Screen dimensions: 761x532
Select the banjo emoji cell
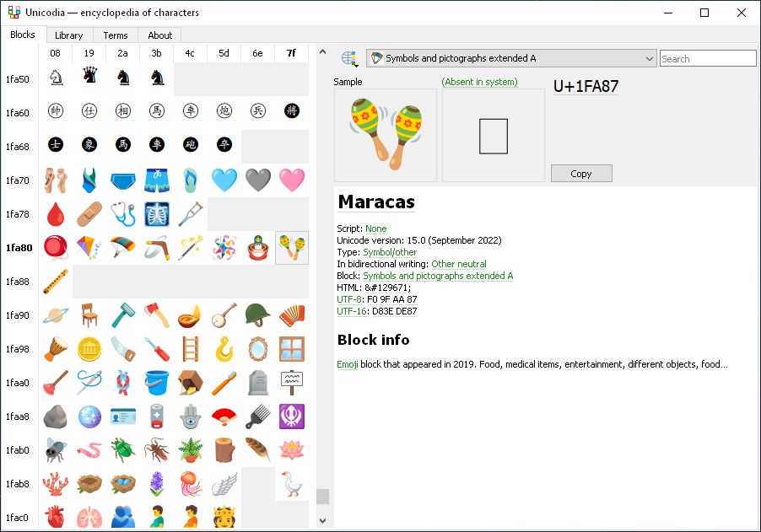[x=224, y=315]
